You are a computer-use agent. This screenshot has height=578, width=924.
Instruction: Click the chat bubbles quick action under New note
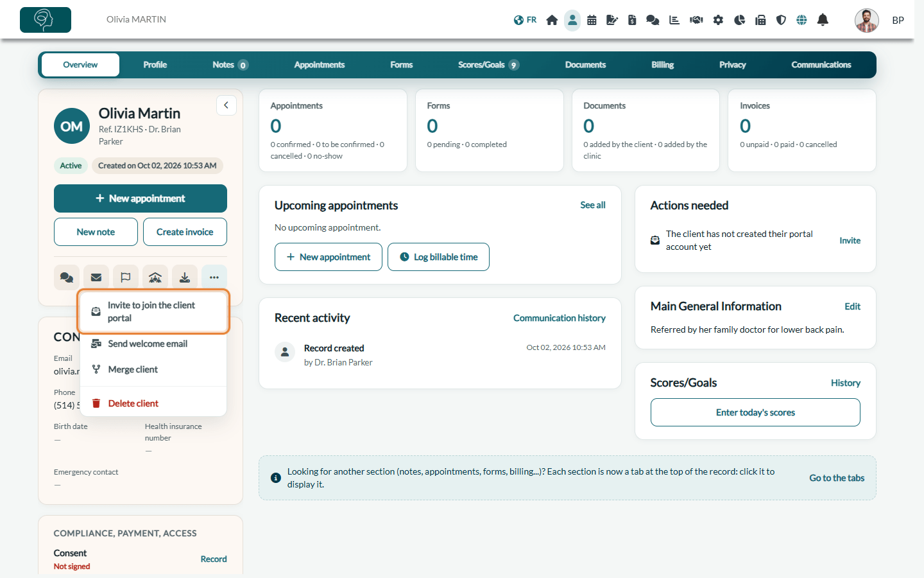(67, 277)
